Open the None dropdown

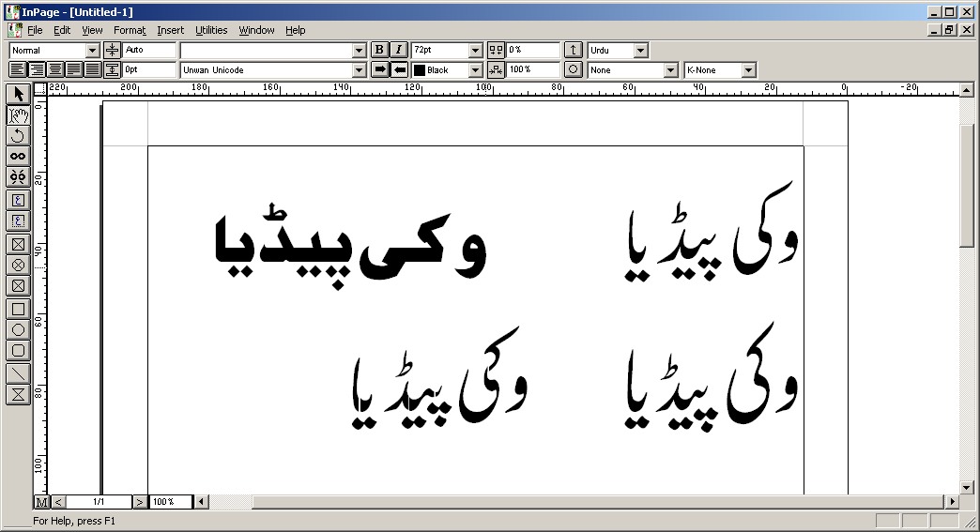click(x=670, y=70)
